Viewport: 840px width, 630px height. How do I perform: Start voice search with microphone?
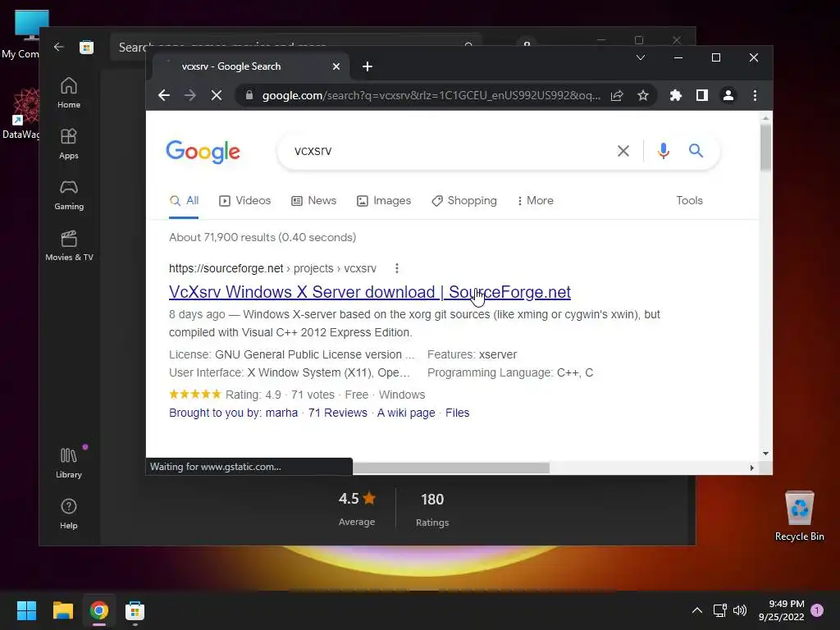point(663,151)
